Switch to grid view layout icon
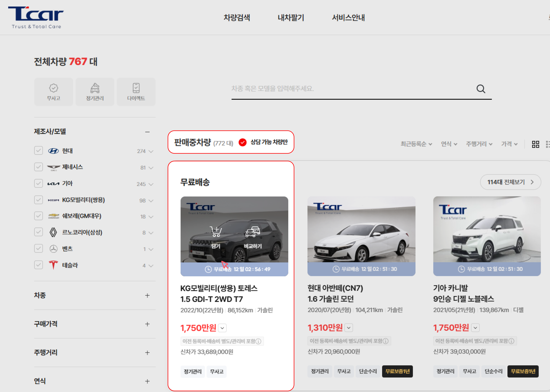This screenshot has height=392, width=550. (x=536, y=144)
